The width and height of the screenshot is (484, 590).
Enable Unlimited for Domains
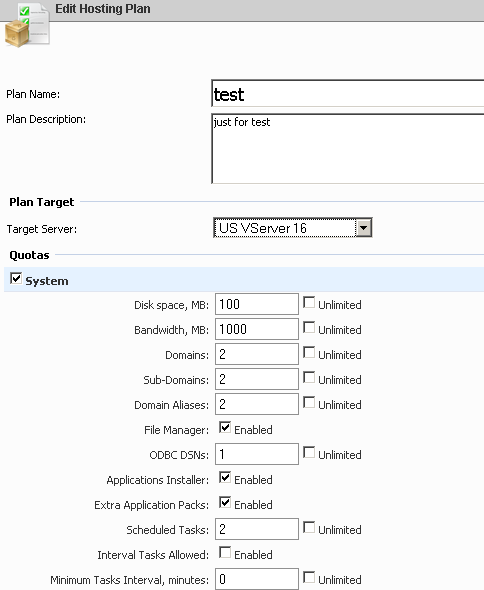(x=309, y=353)
